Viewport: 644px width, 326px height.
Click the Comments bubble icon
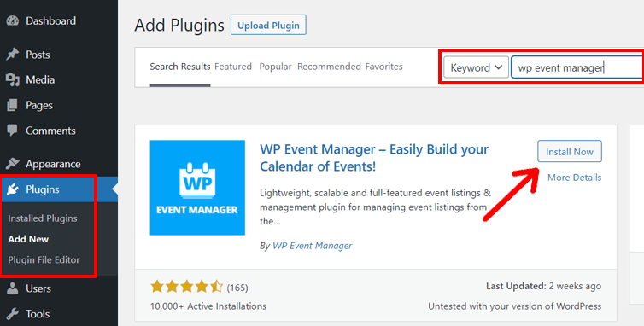click(12, 131)
